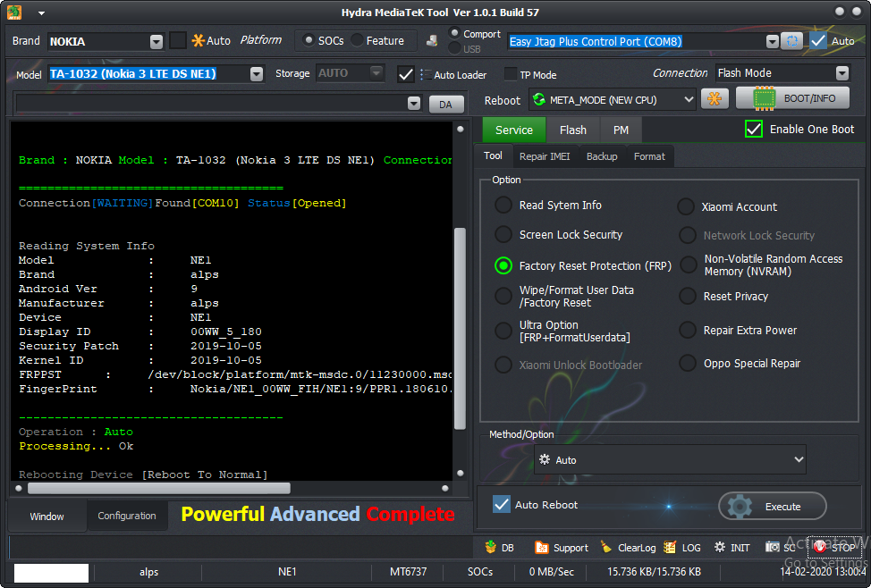Screen dimensions: 871x588
Task: Click the Execute gear button
Action: pos(772,507)
